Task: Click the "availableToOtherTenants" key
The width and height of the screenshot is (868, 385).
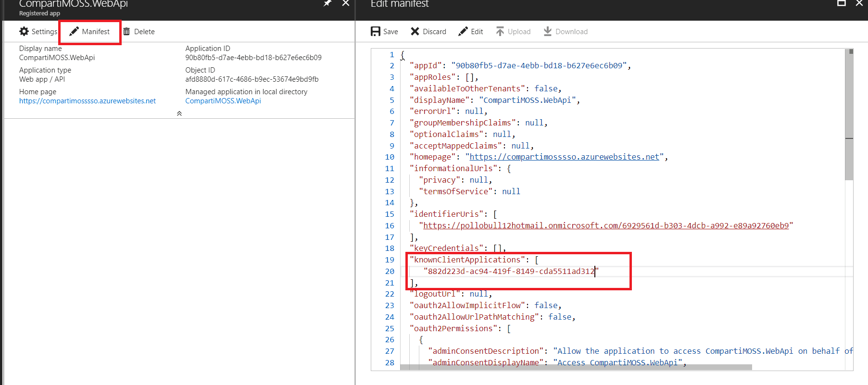Action: click(467, 89)
